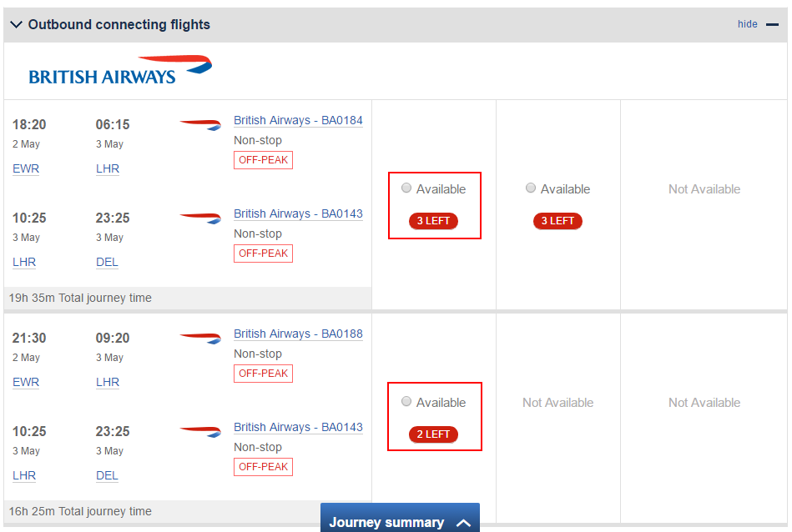792x532 pixels.
Task: Click the EWR airport link at 18:20
Action: [x=26, y=168]
